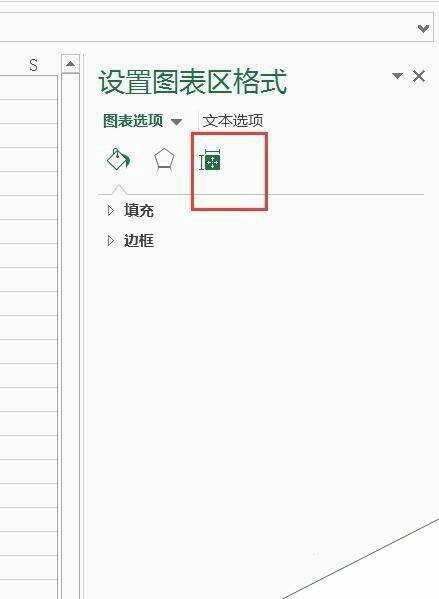Click the 边框 section heading

139,241
